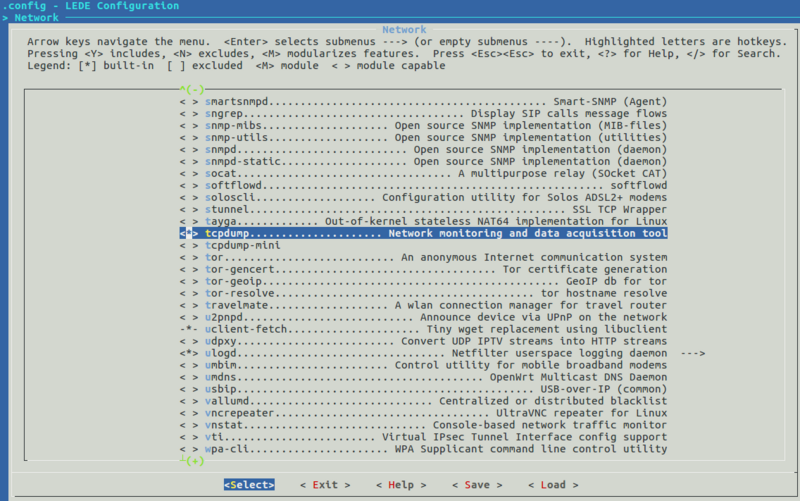
Task: Select the tor-resolve hostname resolve row
Action: (423, 293)
